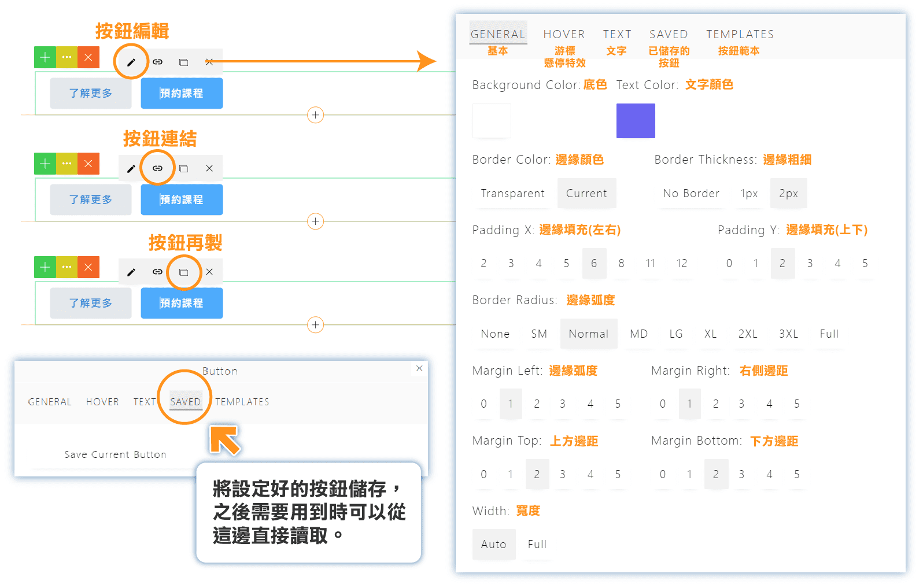Click the green plus icon beside the 按鈕編輯 toolbar
The width and height of the screenshot is (923, 588).
(45, 57)
